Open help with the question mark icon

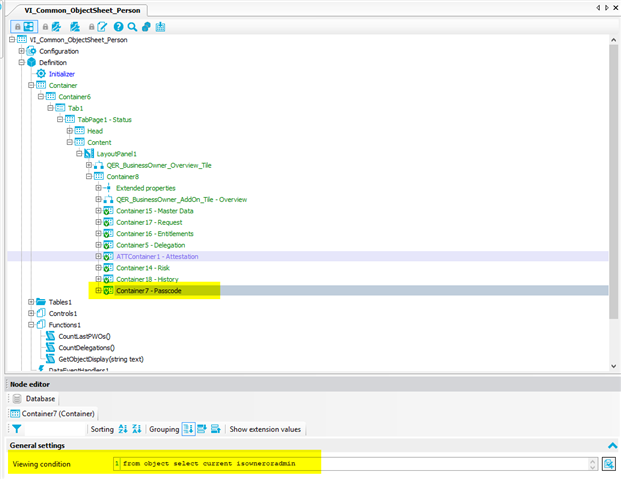[118, 27]
